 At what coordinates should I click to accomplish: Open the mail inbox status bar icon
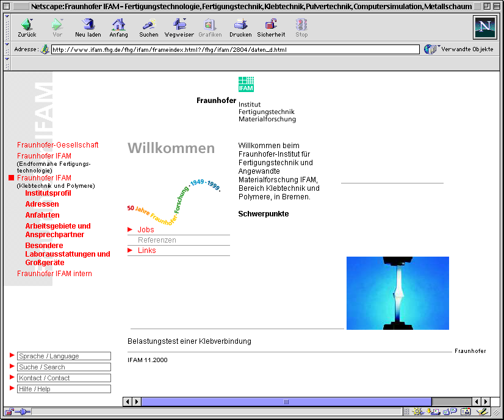pyautogui.click(x=433, y=411)
